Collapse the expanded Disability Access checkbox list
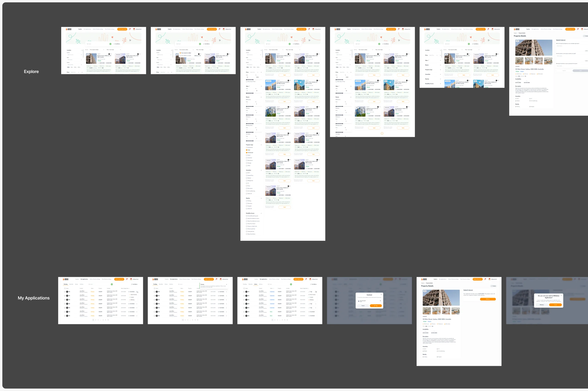 pos(261,213)
